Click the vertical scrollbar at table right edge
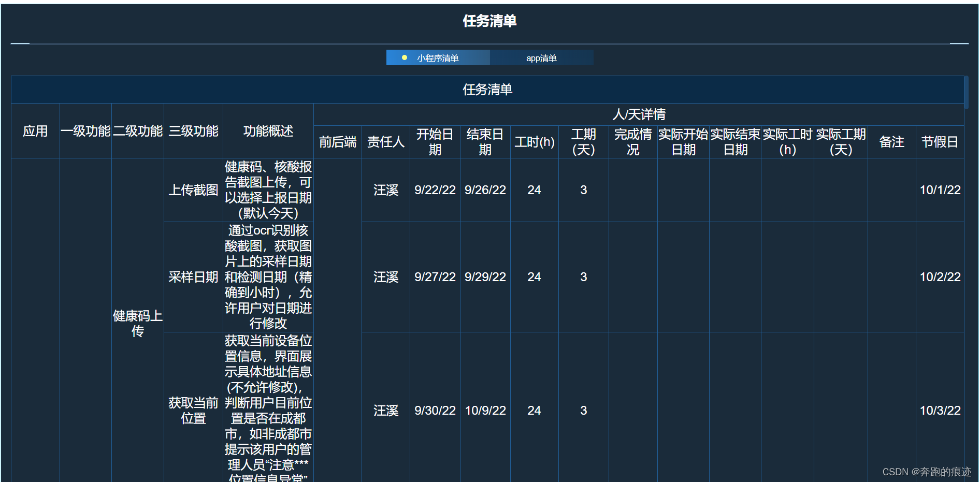 coord(967,92)
